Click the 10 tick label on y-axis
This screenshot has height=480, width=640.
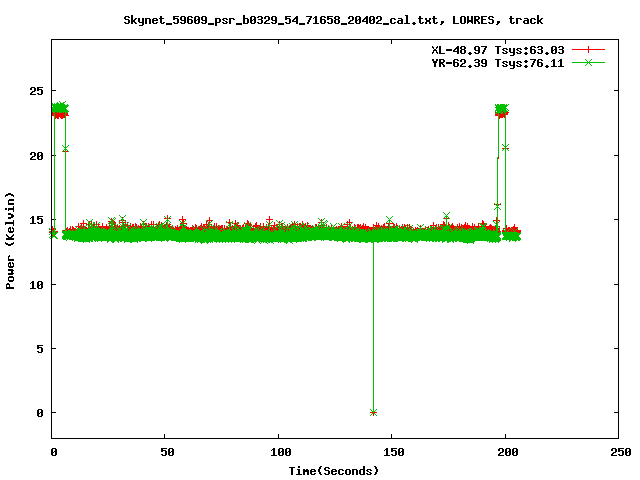coord(37,285)
